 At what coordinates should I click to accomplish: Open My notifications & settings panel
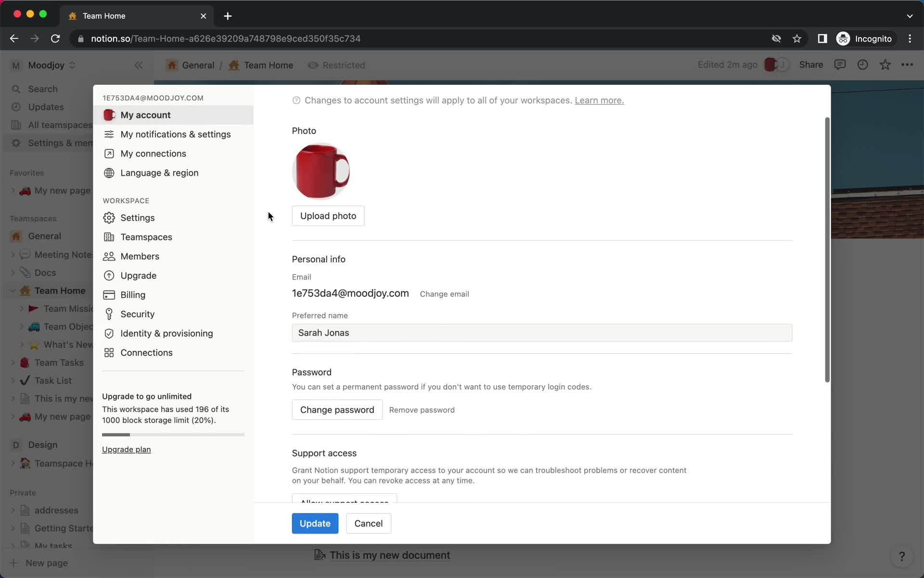[x=176, y=134]
